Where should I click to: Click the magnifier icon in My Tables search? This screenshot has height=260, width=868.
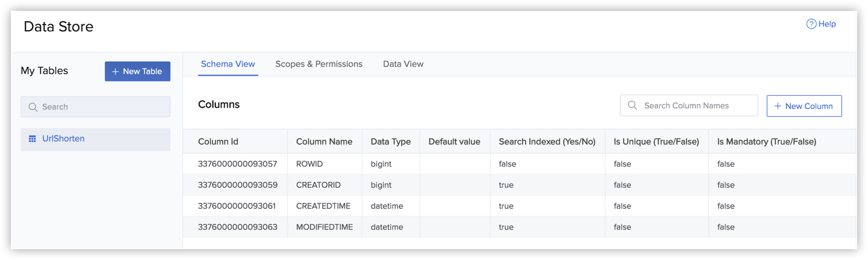pos(33,107)
